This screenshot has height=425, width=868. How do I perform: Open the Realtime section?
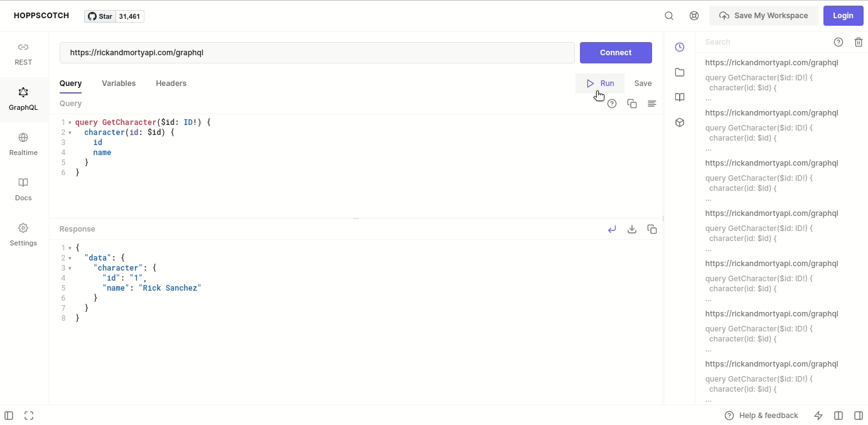(x=23, y=144)
